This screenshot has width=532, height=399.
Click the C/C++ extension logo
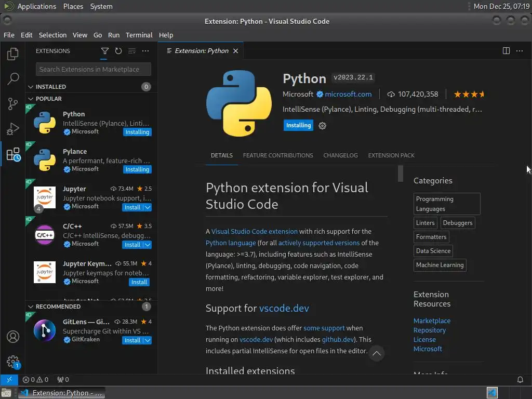coord(45,235)
